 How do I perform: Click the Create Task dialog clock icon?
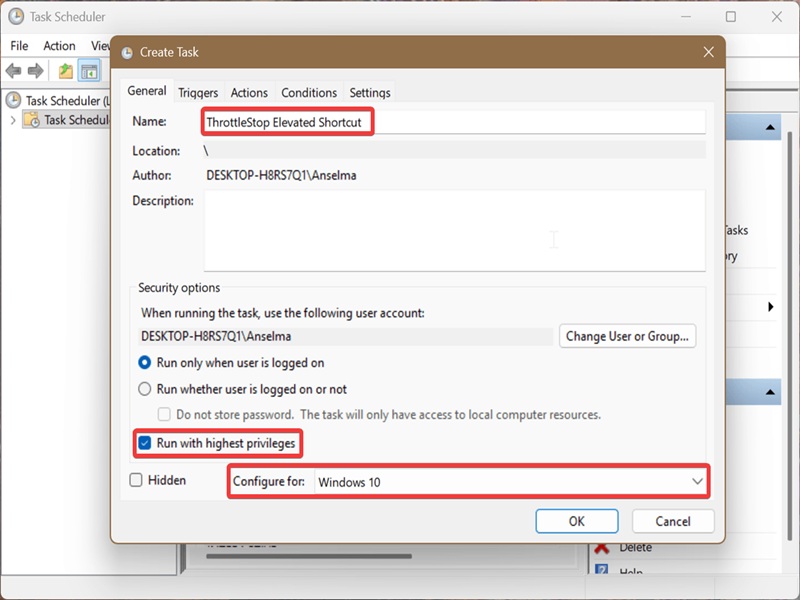click(127, 53)
